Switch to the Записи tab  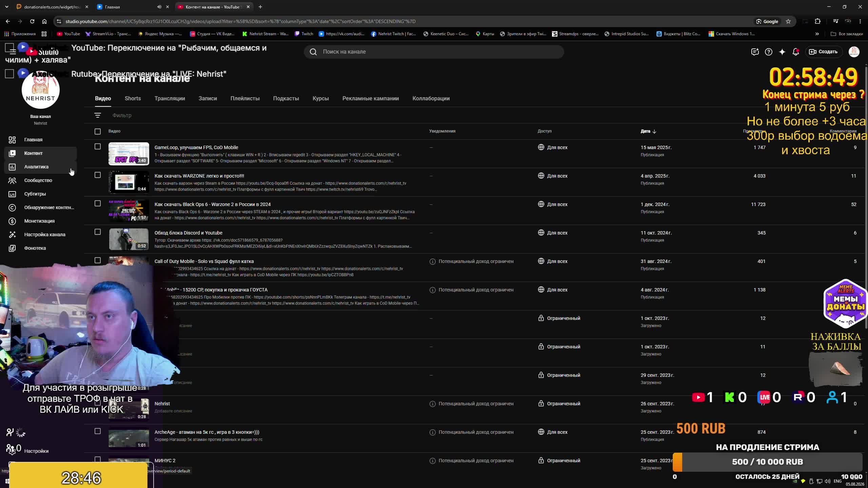208,99
